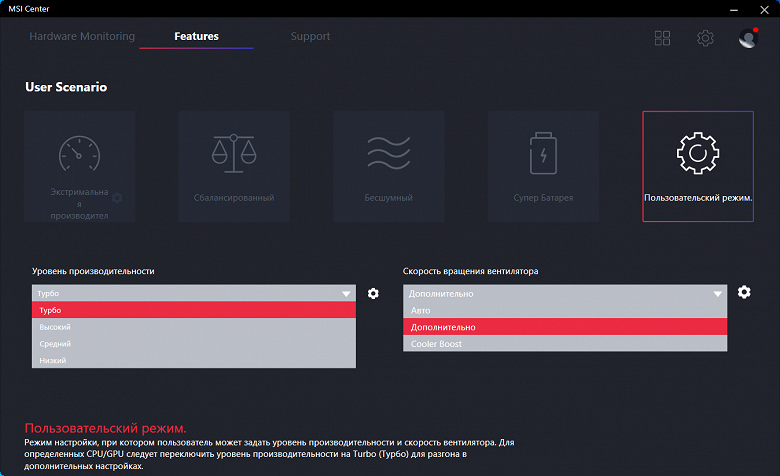Switch to the Support tab
The width and height of the screenshot is (780, 476).
point(310,36)
